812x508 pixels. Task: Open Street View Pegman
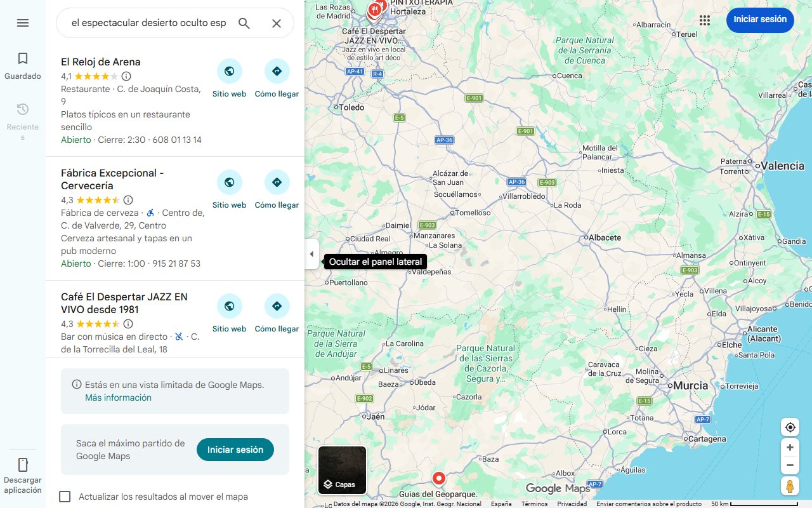tap(790, 486)
